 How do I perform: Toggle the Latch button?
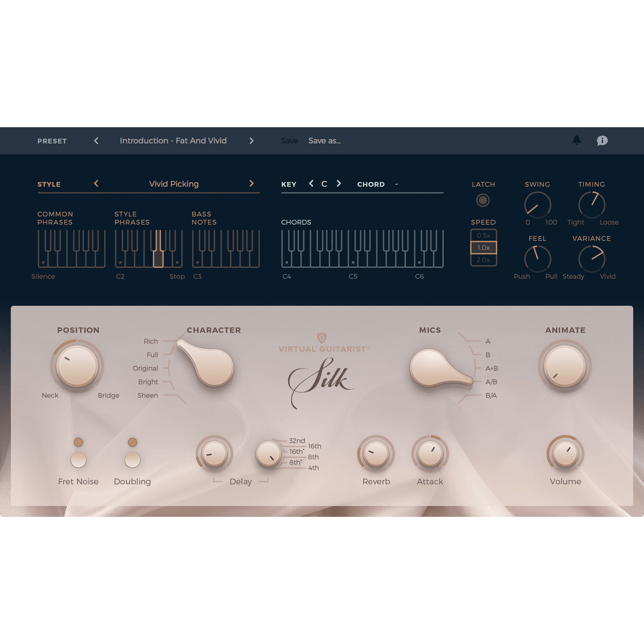click(483, 200)
